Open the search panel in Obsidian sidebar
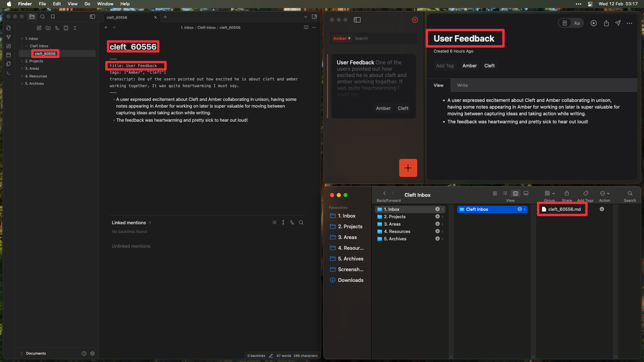Screen dimensions: 644x362 tap(43, 17)
